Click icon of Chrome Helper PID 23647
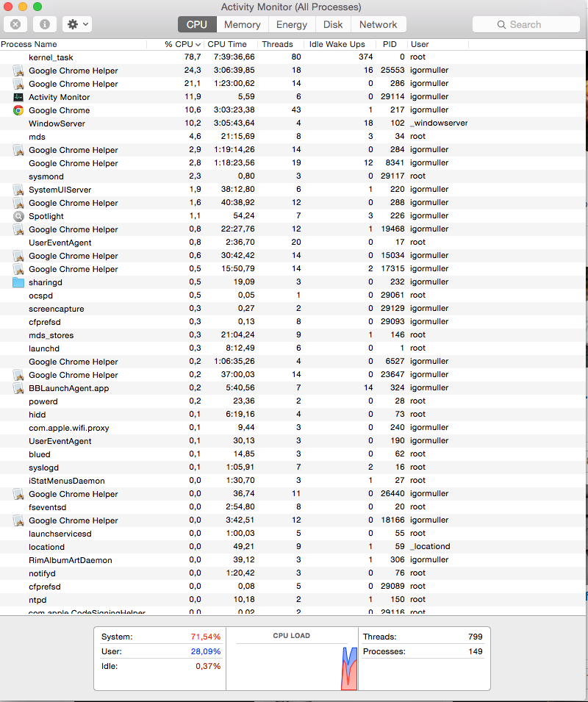The height and width of the screenshot is (702, 588). 18,375
